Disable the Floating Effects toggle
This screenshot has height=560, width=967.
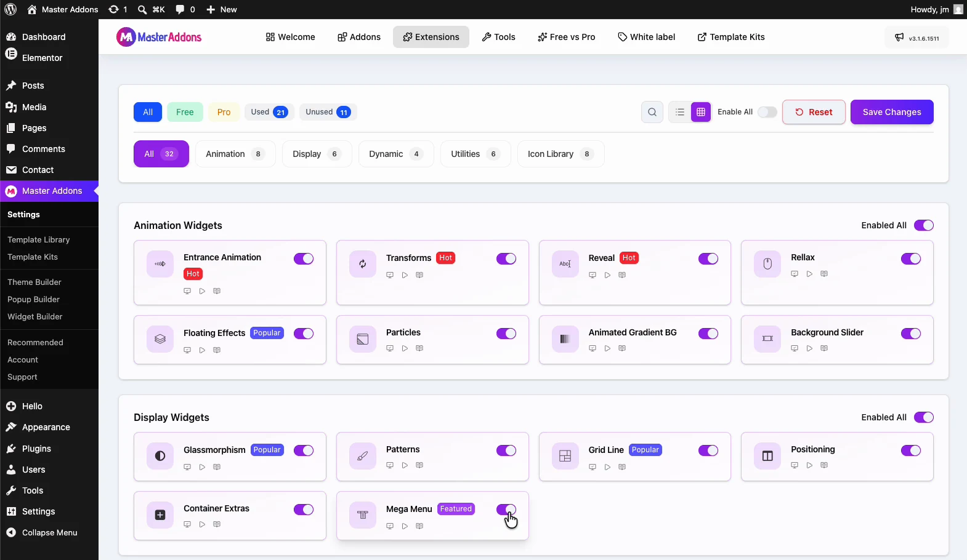(304, 334)
